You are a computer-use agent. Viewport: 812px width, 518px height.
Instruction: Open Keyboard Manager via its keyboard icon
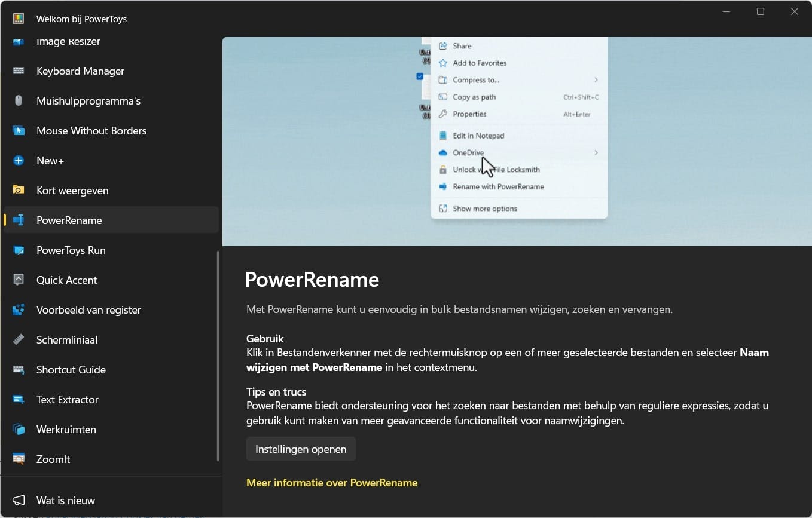coord(19,71)
